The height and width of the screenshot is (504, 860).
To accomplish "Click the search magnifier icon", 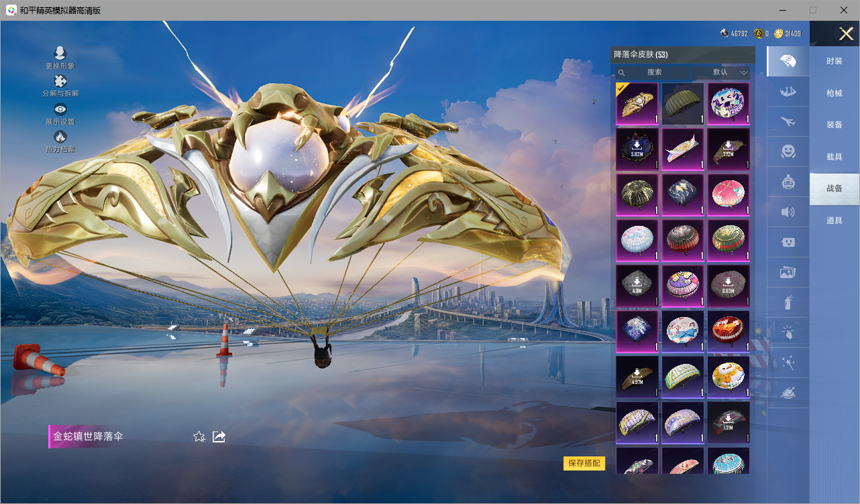I will pos(622,72).
